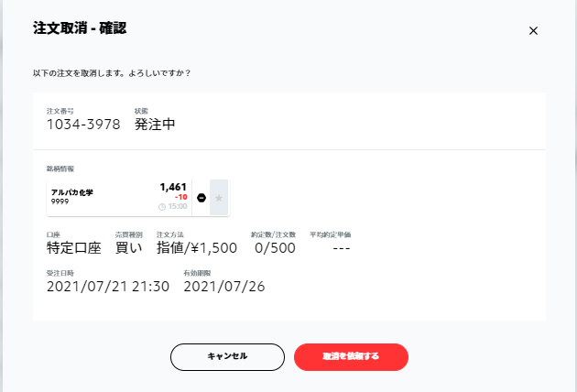Open the アルパカ化学 stock card

pyautogui.click(x=119, y=198)
